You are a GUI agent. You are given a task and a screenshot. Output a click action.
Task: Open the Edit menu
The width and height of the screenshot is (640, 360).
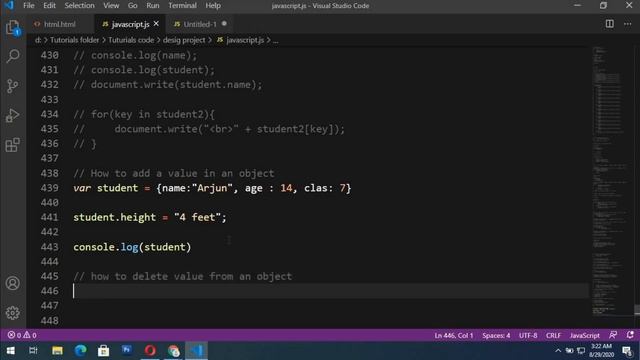49,6
